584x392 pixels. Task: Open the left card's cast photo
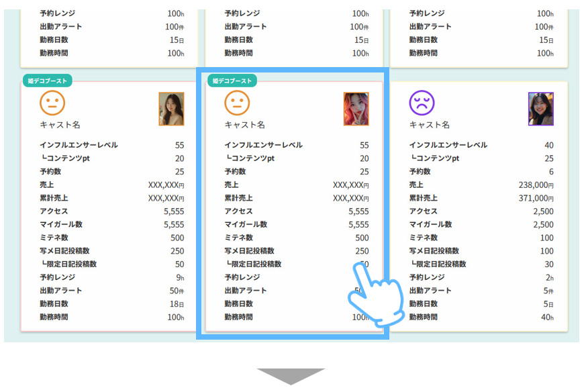171,109
